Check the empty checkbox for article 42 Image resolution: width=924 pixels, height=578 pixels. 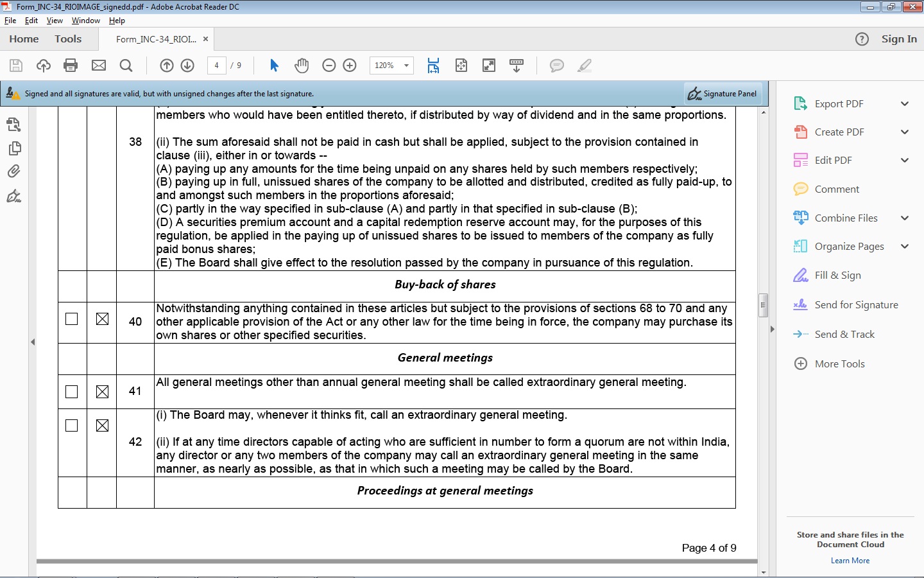pyautogui.click(x=71, y=425)
